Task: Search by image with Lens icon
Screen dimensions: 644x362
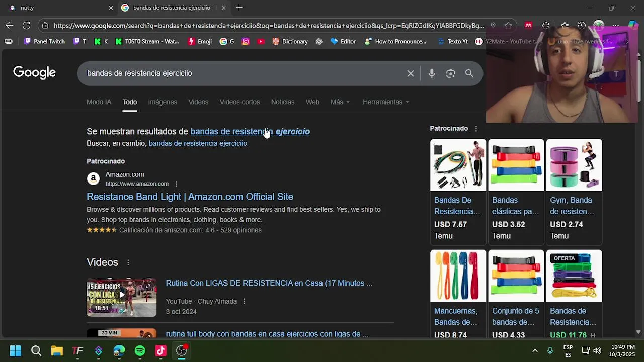Action: click(450, 73)
